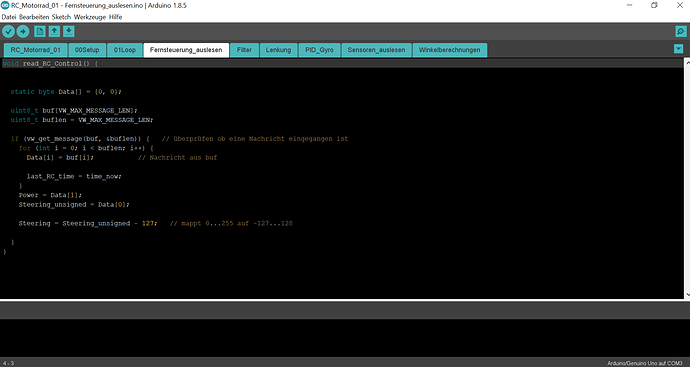Image resolution: width=690 pixels, height=367 pixels.
Task: Click inside the black console output area
Action: 345,338
